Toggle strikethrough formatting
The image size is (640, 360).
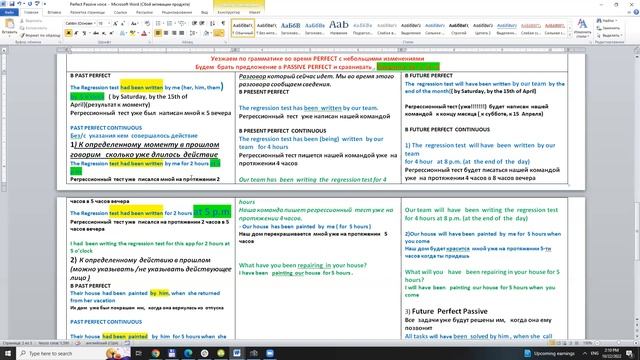(x=96, y=33)
